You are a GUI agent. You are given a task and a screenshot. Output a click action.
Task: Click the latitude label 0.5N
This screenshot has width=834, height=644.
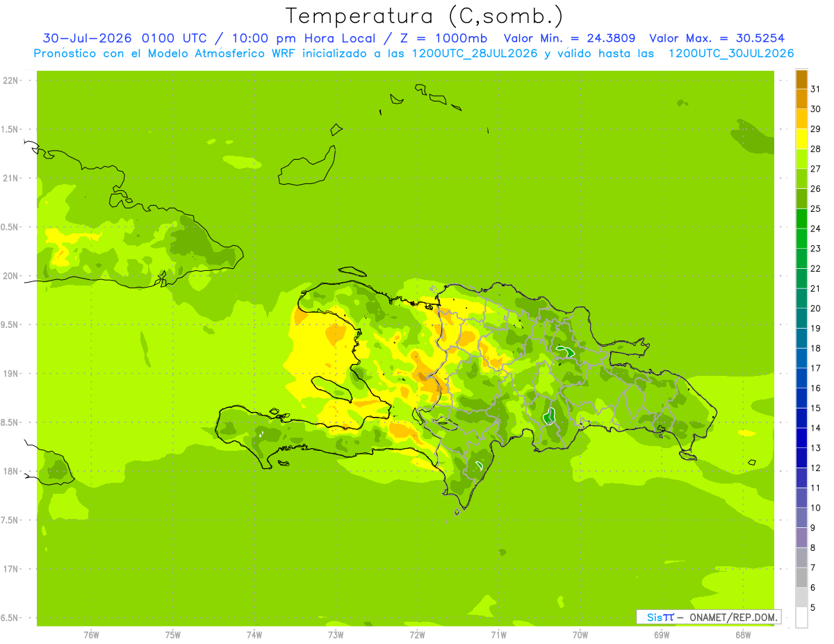[10, 227]
